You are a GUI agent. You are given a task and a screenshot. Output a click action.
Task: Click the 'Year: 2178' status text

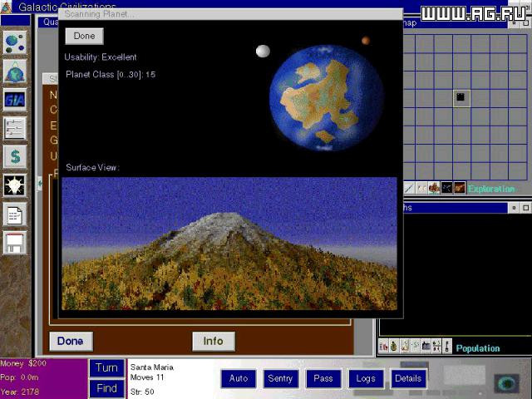[20, 392]
